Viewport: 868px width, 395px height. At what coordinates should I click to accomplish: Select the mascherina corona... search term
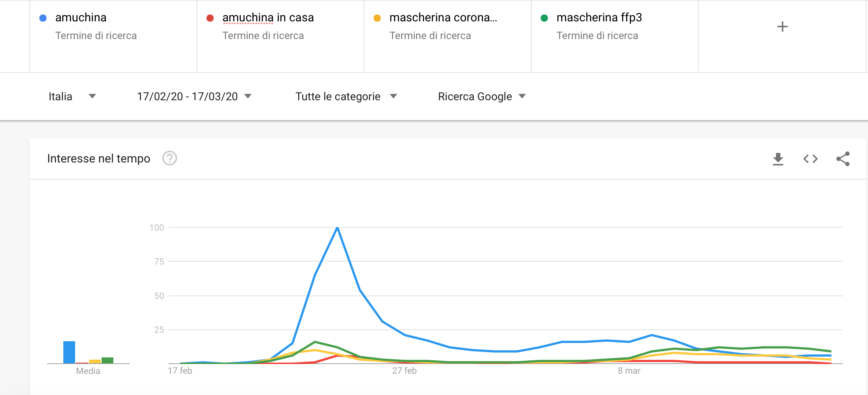coord(443,17)
